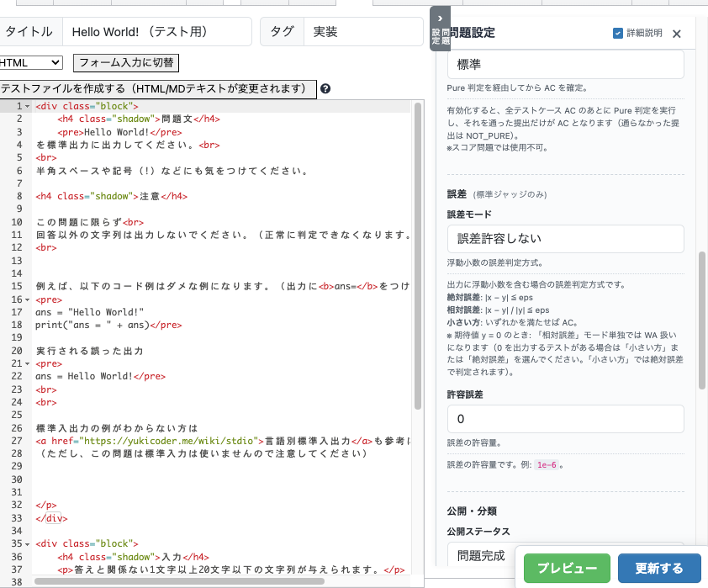This screenshot has height=588, width=708.
Task: Fold the div block at line 35
Action: pos(28,544)
